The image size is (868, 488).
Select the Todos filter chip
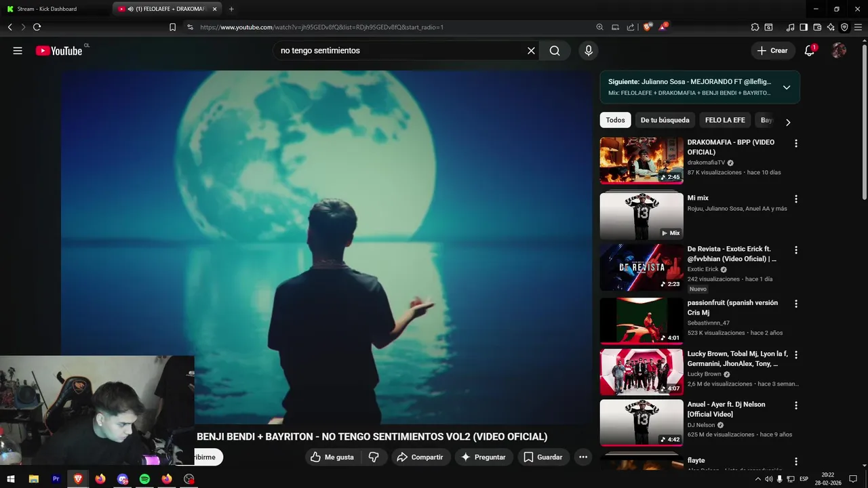pyautogui.click(x=615, y=120)
